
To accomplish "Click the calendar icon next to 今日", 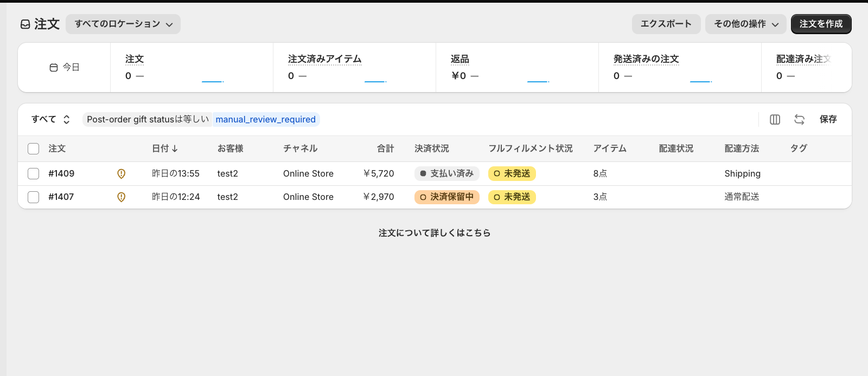I will 54,68.
